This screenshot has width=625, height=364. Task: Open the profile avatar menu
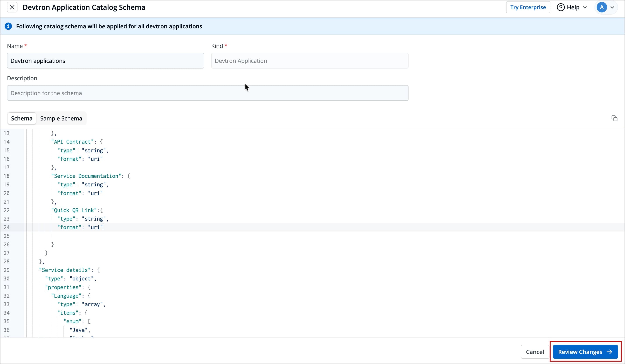(x=602, y=7)
